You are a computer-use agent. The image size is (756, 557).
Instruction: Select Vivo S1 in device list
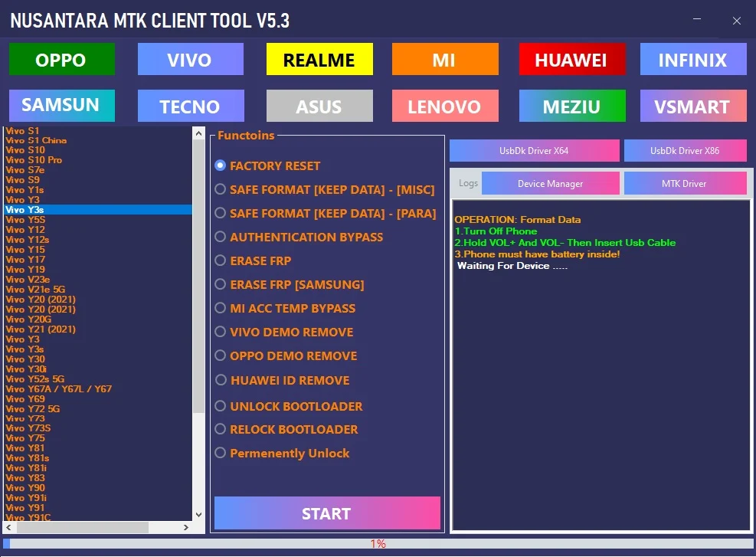[x=98, y=130]
